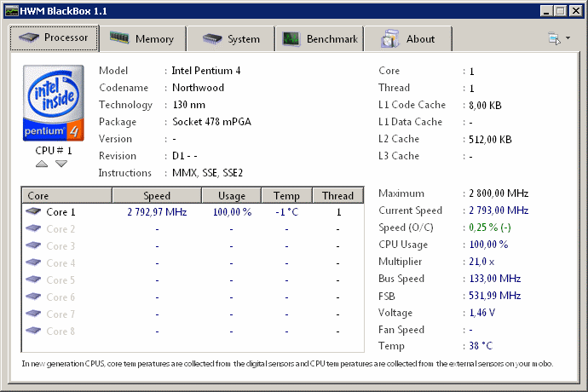Select the Processor tab
588x392 pixels.
tap(54, 37)
